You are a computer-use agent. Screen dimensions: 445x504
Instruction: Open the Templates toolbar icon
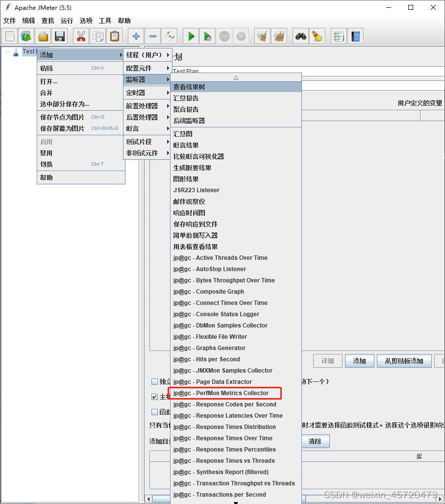[x=26, y=36]
